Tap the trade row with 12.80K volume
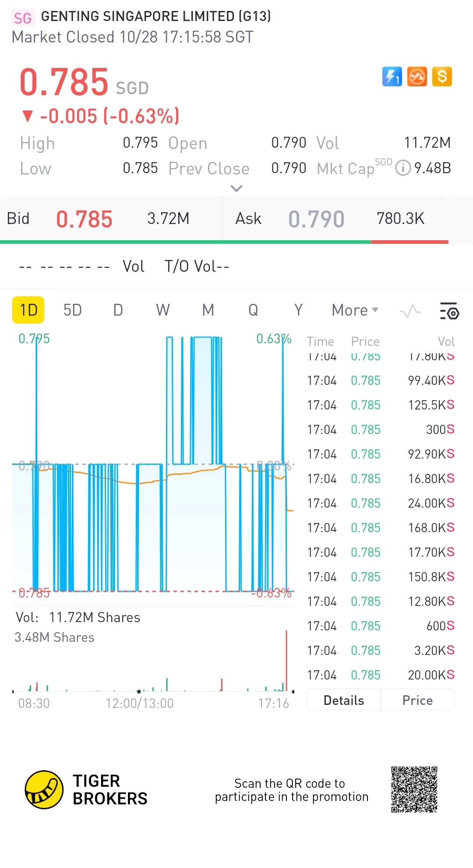The image size is (473, 868). click(x=381, y=601)
